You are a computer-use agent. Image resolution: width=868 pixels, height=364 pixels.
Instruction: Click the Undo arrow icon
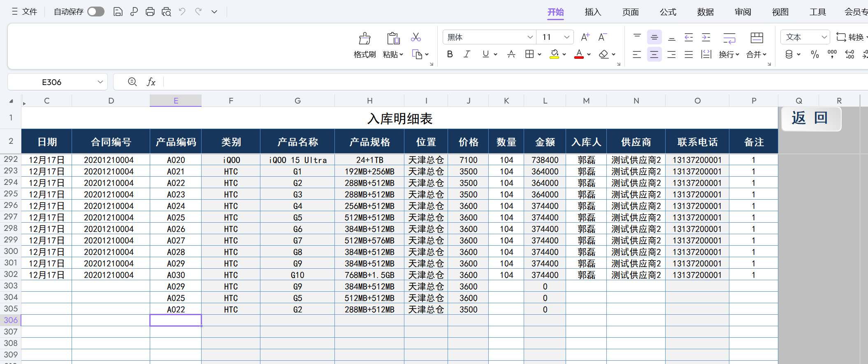point(182,12)
